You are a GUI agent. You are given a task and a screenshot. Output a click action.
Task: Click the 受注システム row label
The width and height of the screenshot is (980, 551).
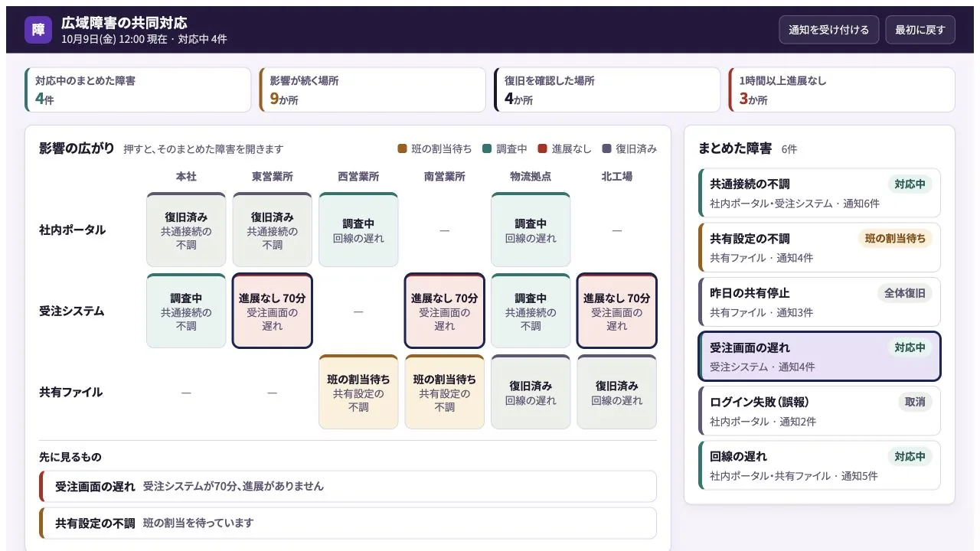71,311
